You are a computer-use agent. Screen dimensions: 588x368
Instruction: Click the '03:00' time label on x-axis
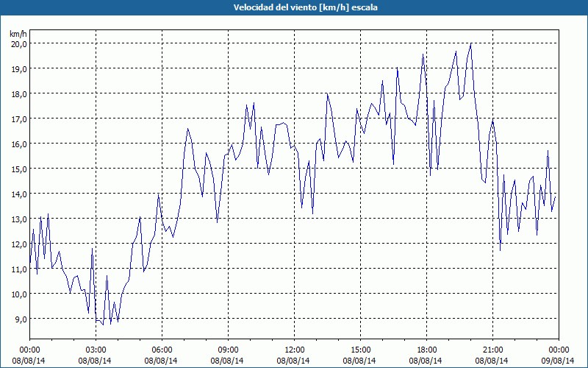(96, 350)
